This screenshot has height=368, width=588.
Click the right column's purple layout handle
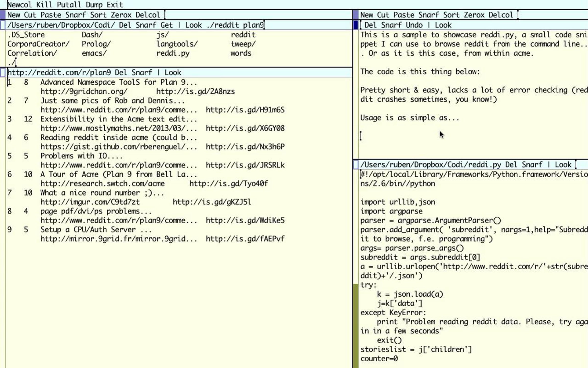(x=356, y=15)
